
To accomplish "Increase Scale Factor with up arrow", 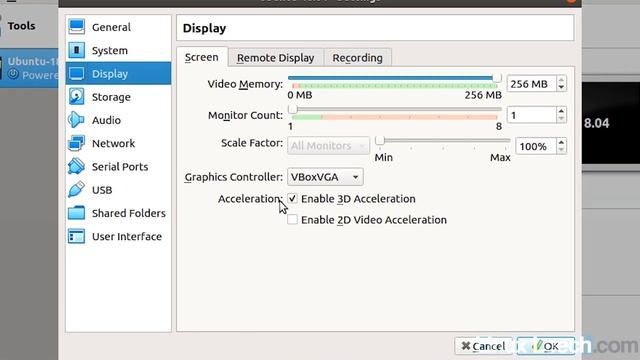I will 561,142.
